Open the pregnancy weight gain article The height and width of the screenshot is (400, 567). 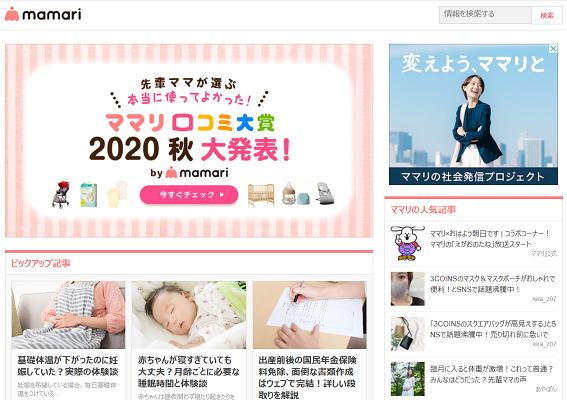click(491, 374)
